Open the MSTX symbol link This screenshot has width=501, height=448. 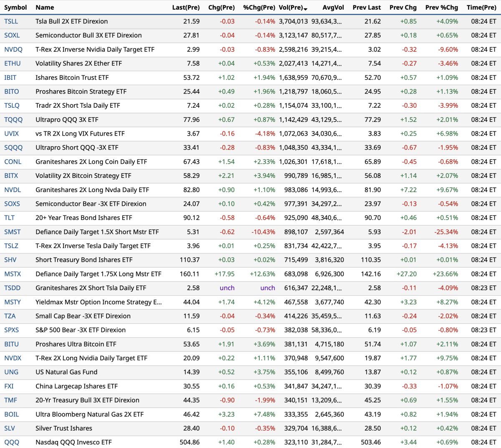pyautogui.click(x=13, y=274)
